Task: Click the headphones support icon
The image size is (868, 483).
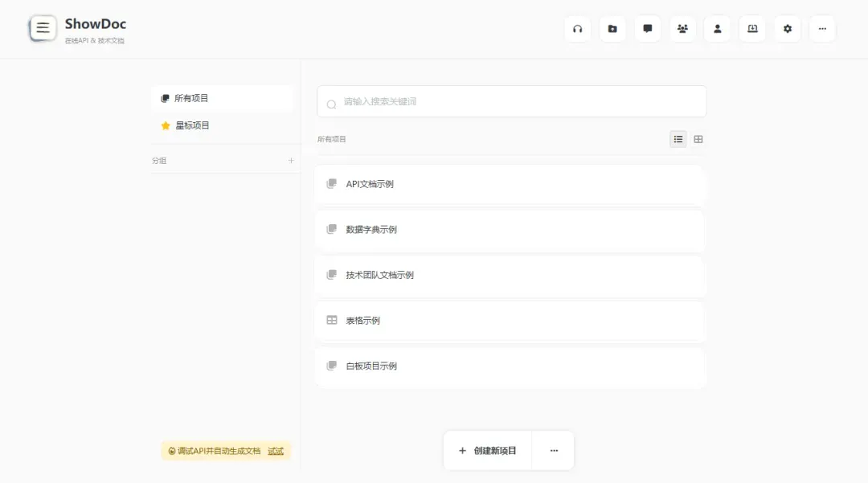Action: coord(577,29)
